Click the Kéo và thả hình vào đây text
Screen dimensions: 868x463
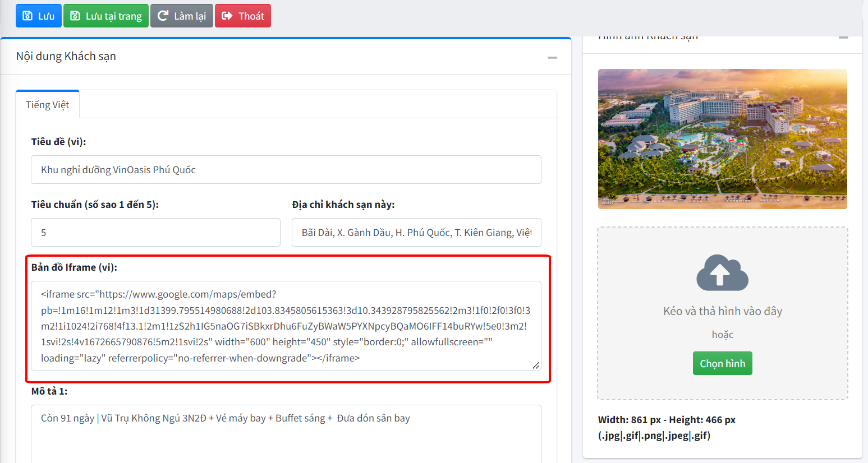coord(723,311)
